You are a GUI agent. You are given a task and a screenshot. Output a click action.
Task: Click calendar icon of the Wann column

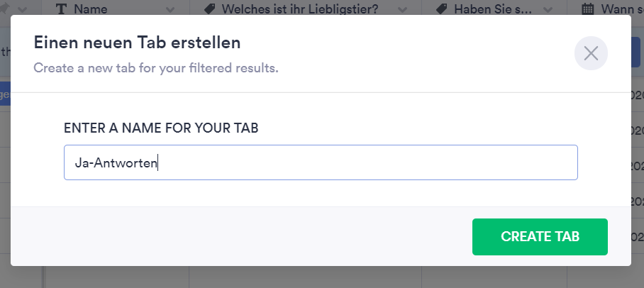(x=587, y=9)
